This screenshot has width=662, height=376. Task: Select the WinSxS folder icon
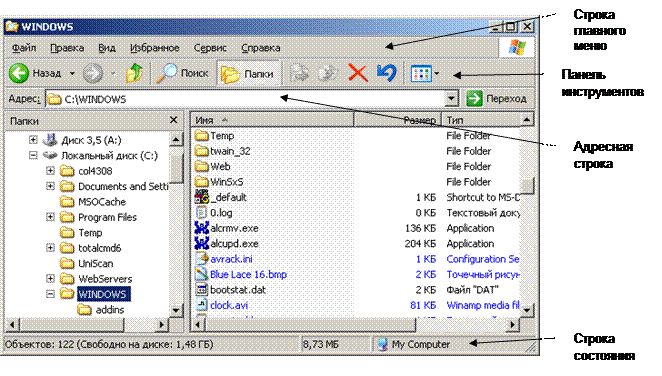(201, 182)
